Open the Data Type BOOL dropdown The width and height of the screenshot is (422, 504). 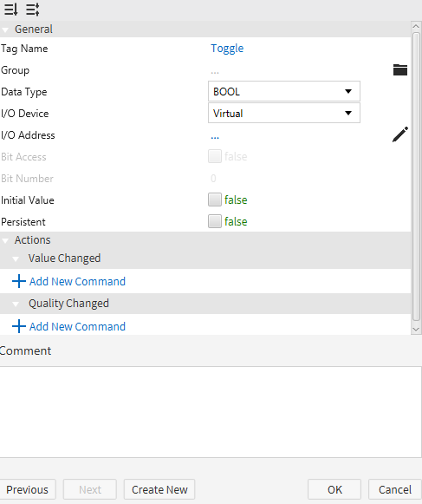pyautogui.click(x=284, y=91)
